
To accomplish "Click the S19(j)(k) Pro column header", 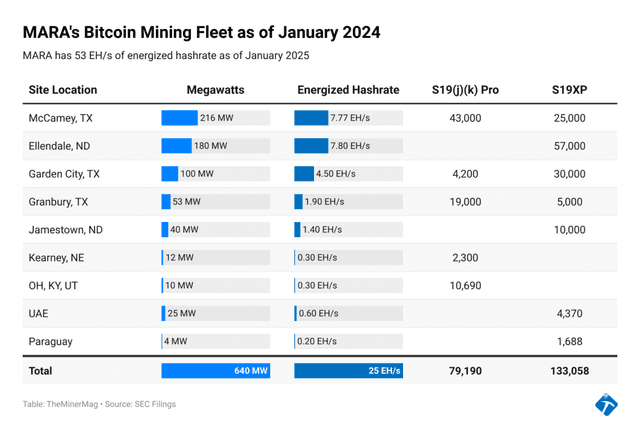I will (465, 90).
